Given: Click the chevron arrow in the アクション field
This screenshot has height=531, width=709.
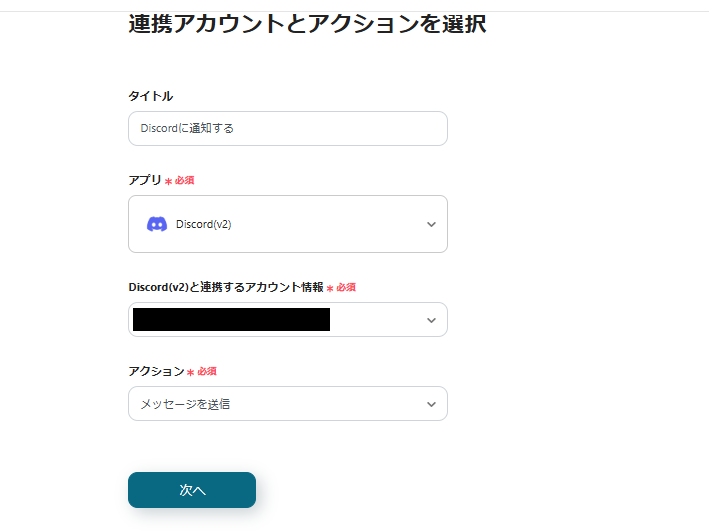Looking at the screenshot, I should (431, 404).
